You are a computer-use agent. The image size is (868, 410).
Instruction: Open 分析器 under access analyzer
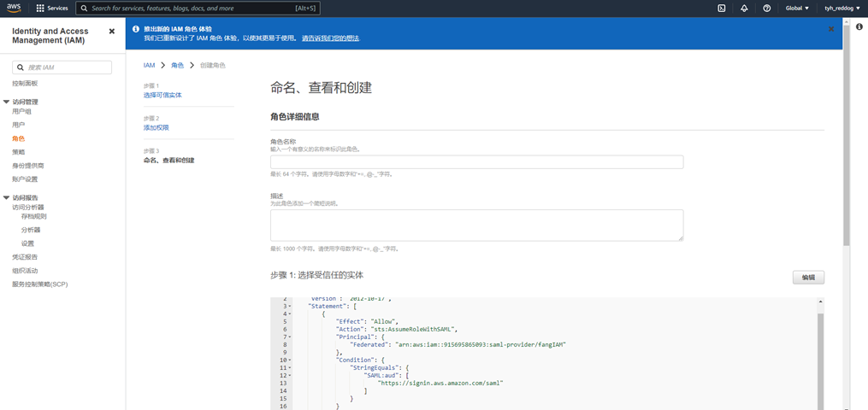[31, 230]
